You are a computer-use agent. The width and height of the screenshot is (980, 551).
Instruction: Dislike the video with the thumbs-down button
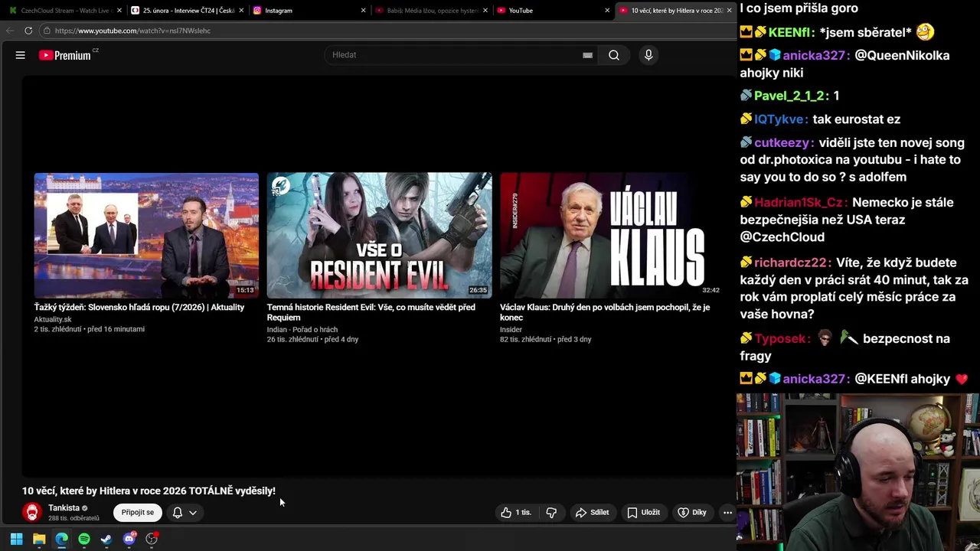click(x=551, y=513)
